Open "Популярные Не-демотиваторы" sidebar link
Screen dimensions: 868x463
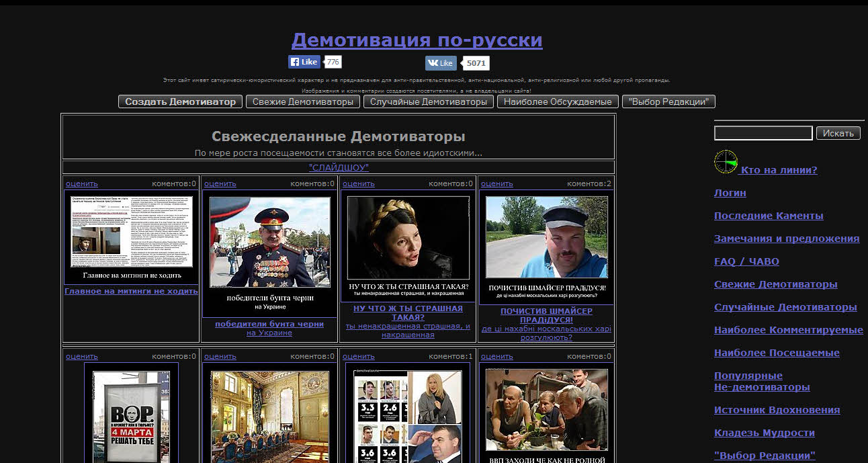[762, 381]
